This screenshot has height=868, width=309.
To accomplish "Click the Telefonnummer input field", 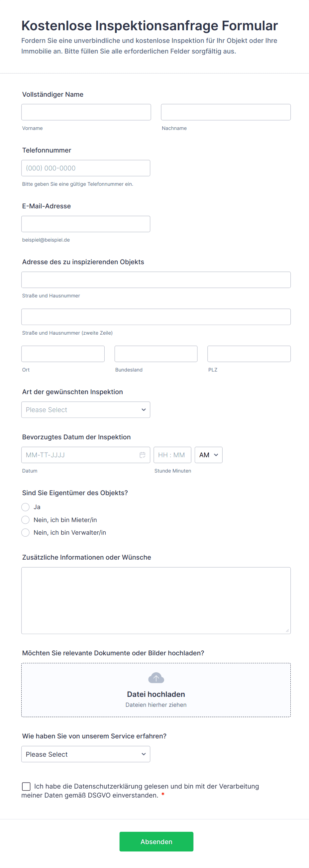I will pos(86,168).
